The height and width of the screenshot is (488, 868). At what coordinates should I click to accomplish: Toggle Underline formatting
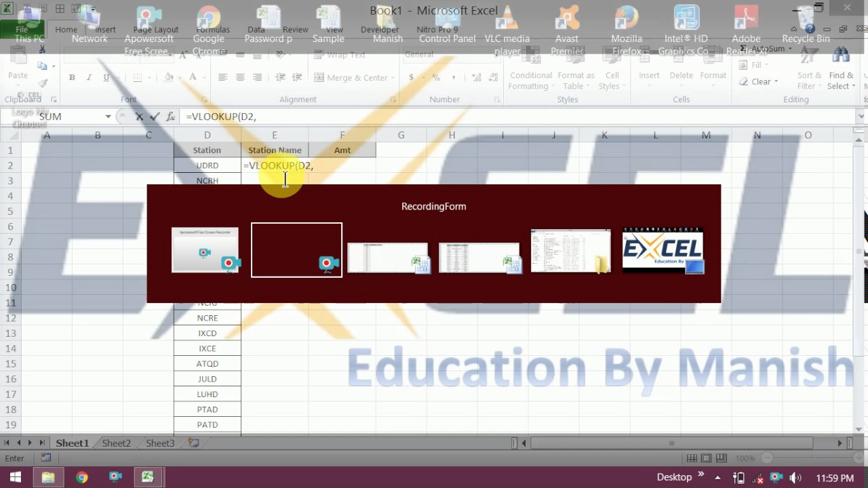(x=106, y=78)
